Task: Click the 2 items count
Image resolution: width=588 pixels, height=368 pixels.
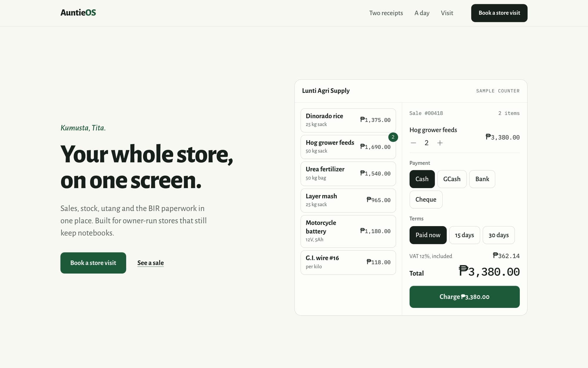Action: [x=509, y=113]
